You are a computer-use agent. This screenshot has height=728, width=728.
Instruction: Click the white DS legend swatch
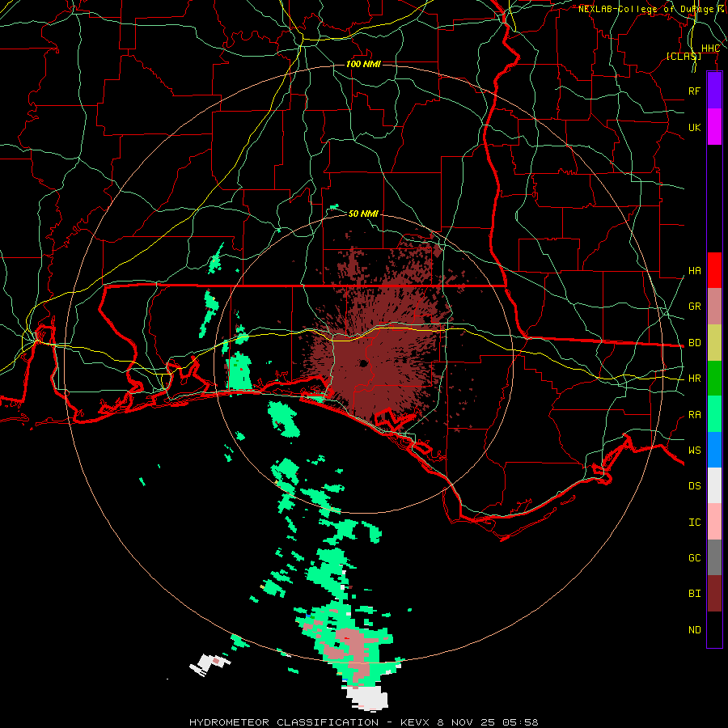click(714, 485)
